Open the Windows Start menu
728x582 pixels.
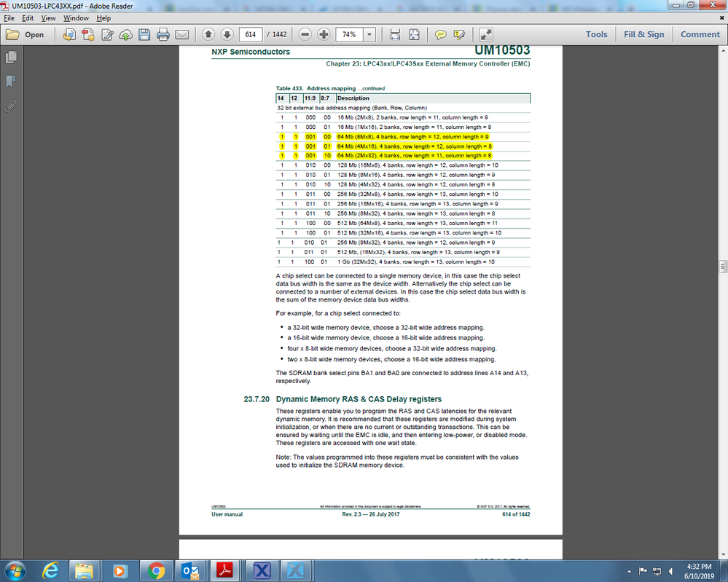(15, 571)
